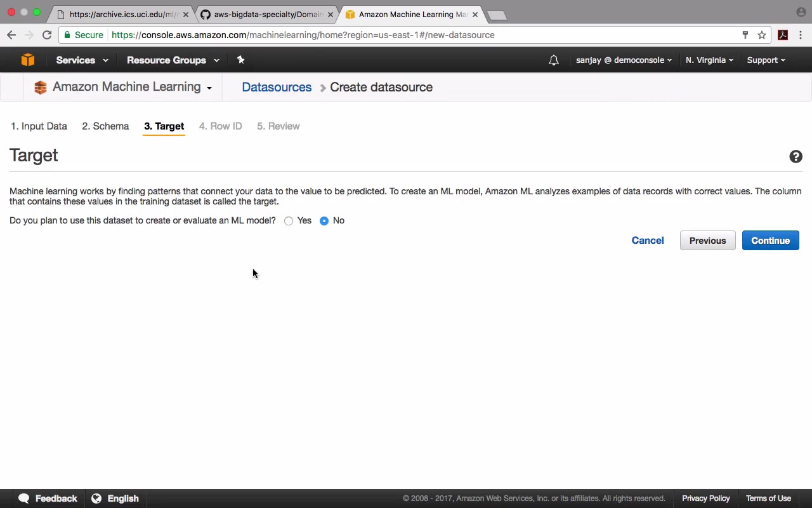Go to step 1. Input Data
The height and width of the screenshot is (508, 812).
[x=39, y=126]
